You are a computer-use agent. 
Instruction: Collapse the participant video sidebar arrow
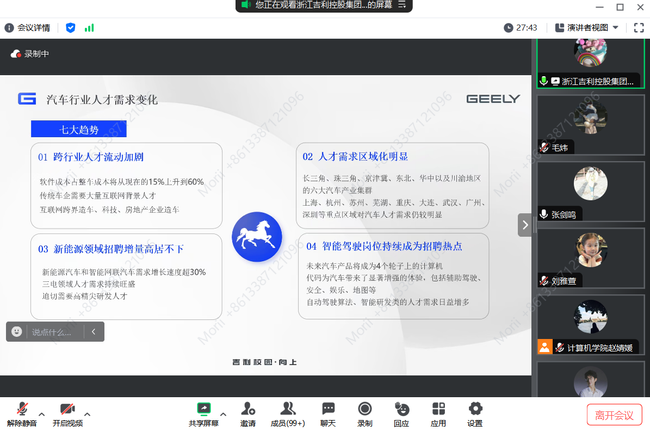coord(524,225)
